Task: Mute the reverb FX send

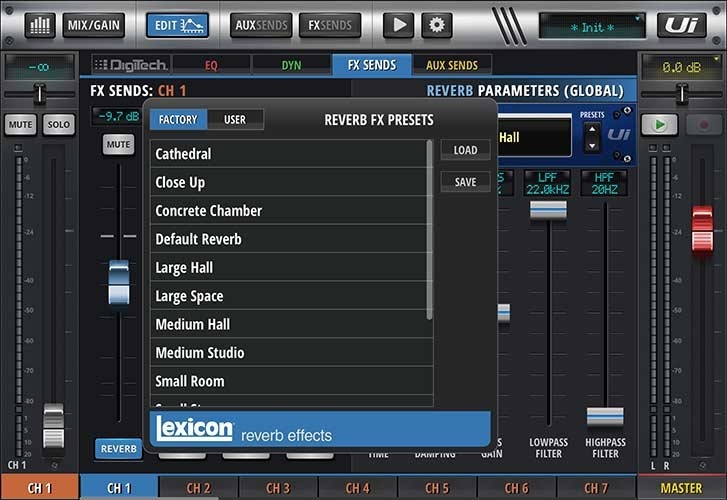Action: pyautogui.click(x=118, y=144)
